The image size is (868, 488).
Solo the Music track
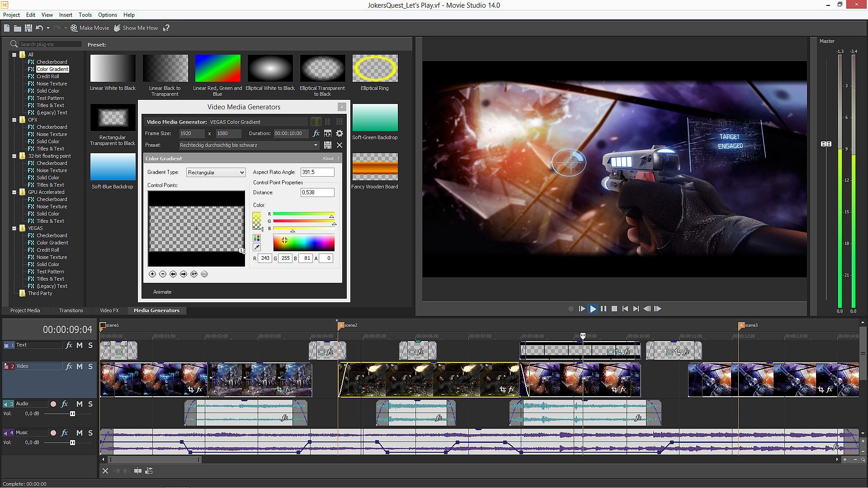coord(90,433)
